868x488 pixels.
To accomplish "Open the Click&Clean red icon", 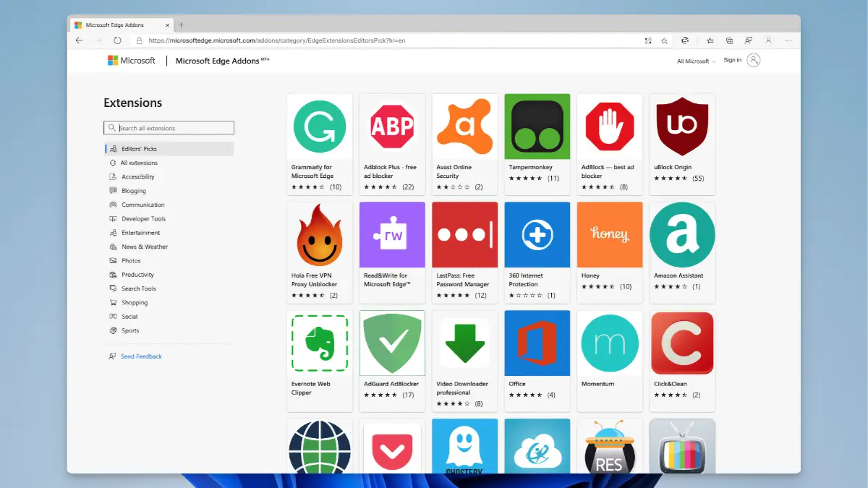I will tap(682, 343).
